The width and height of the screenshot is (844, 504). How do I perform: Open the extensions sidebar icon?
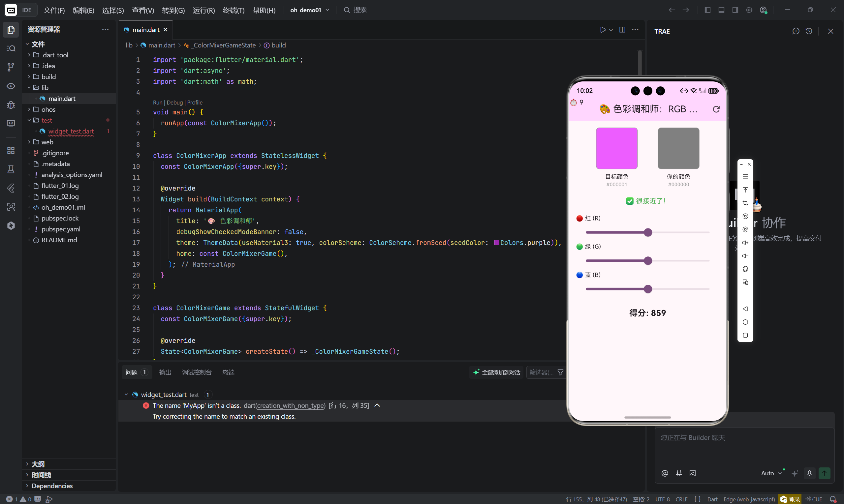coord(11,150)
